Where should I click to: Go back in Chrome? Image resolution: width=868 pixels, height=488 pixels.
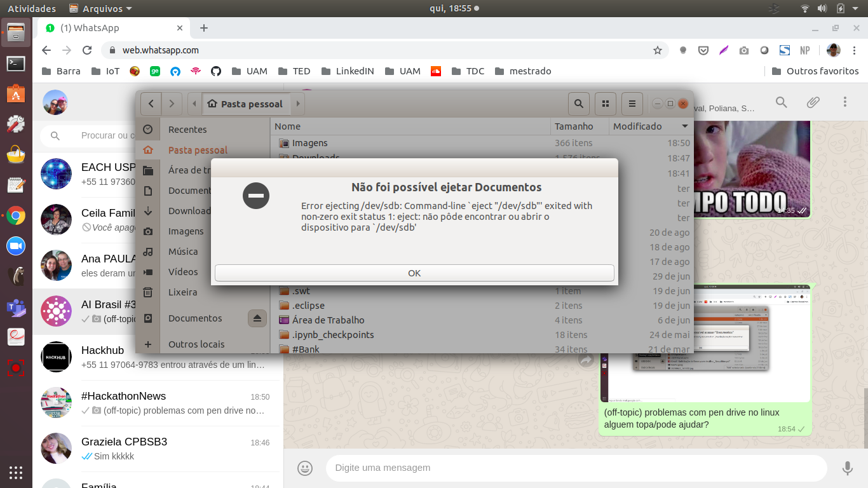tap(46, 50)
